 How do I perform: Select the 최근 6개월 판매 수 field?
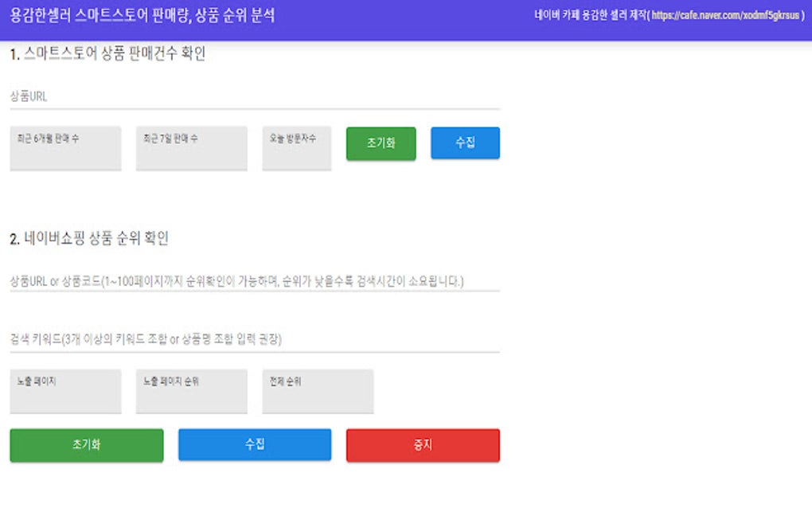(x=66, y=148)
